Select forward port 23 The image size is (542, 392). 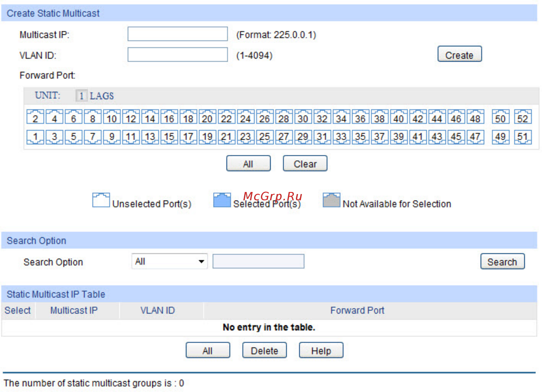[245, 137]
